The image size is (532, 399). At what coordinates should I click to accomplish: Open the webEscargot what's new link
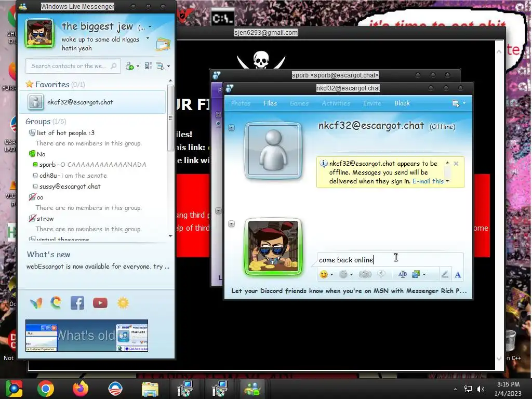[98, 267]
